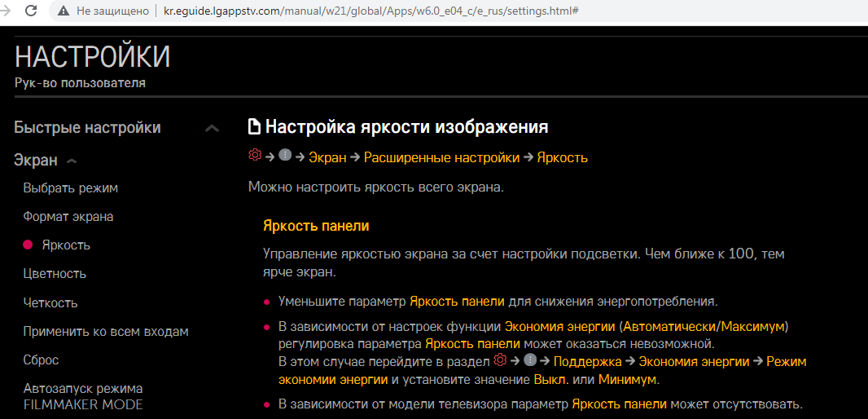This screenshot has width=868, height=419.
Task: Open Формат экрана menu item
Action: point(68,216)
